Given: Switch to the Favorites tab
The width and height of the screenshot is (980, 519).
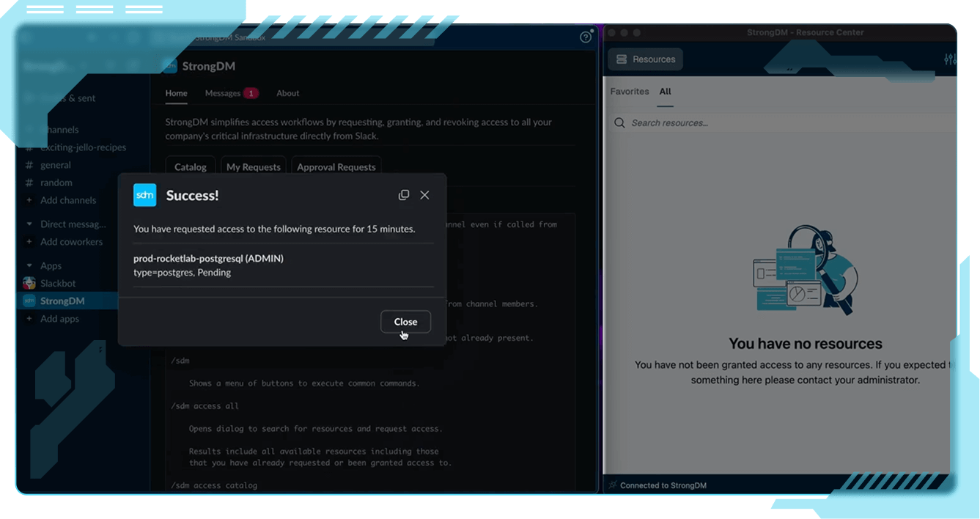Looking at the screenshot, I should (x=630, y=92).
